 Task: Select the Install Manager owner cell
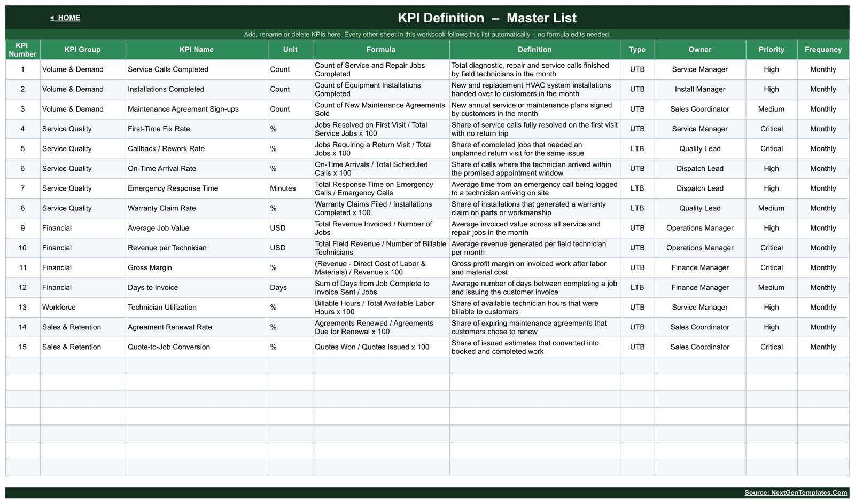coord(700,89)
